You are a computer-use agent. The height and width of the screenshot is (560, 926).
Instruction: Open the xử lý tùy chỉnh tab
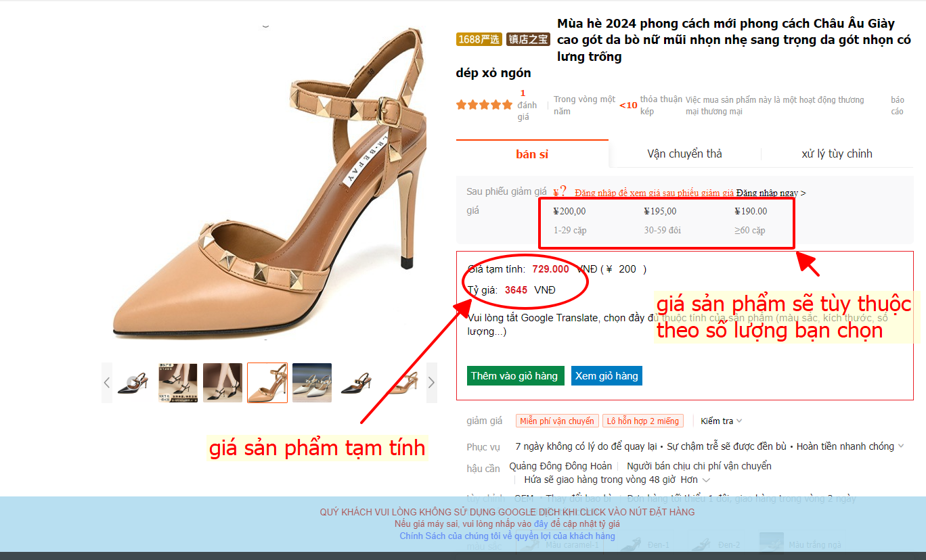pyautogui.click(x=837, y=154)
